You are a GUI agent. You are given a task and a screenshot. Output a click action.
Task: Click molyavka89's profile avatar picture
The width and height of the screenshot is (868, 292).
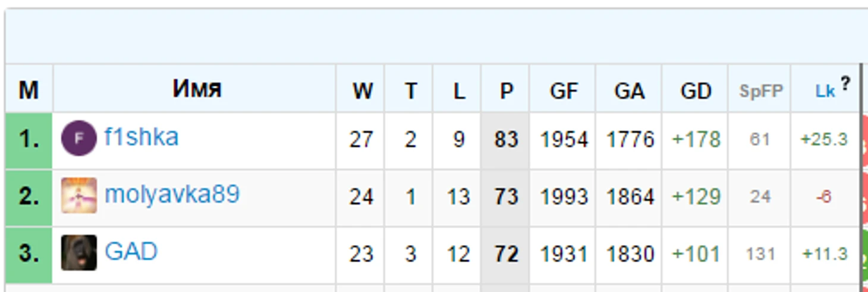79,196
